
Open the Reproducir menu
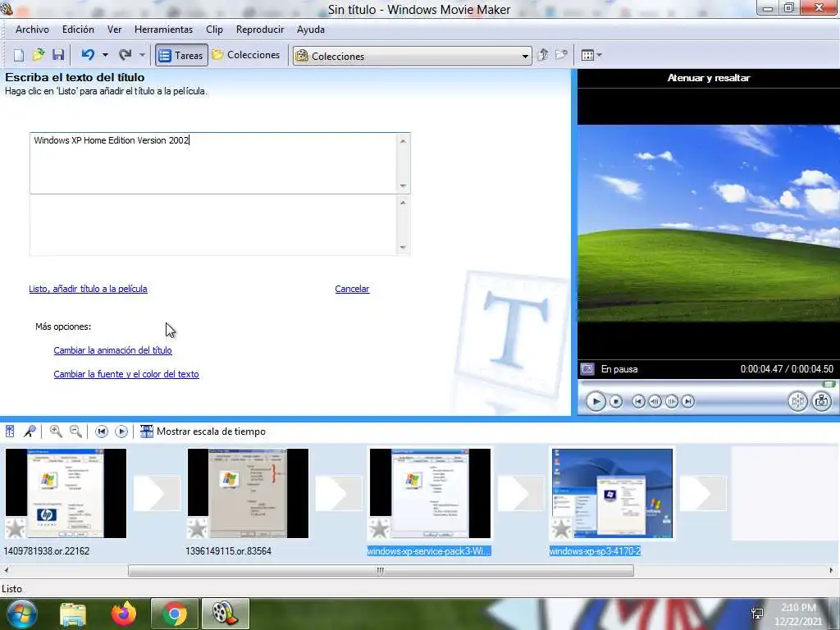tap(260, 30)
